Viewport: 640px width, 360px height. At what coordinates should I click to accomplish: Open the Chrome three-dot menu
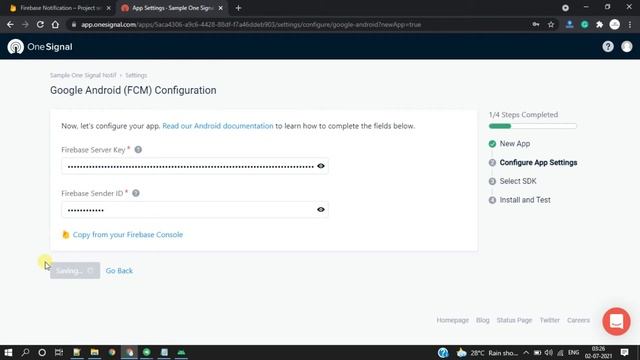630,24
